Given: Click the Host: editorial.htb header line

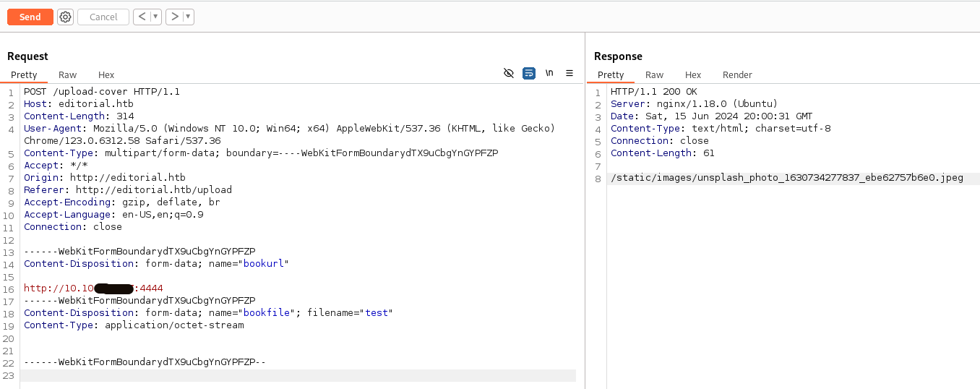Looking at the screenshot, I should (79, 104).
